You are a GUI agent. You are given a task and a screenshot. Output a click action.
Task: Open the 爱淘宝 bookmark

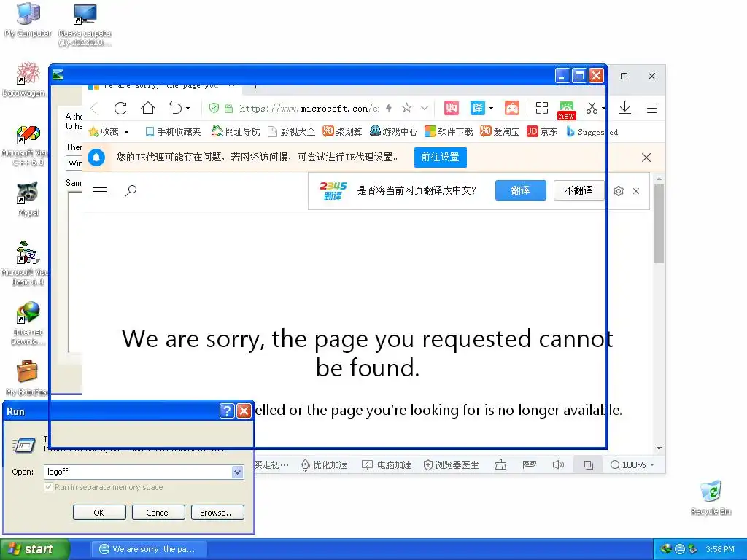click(x=500, y=131)
